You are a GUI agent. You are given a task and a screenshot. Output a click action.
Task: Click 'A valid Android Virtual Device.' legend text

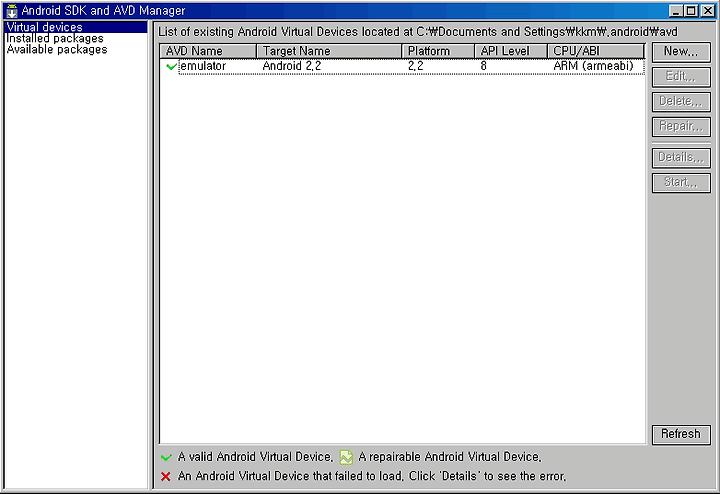[255, 457]
